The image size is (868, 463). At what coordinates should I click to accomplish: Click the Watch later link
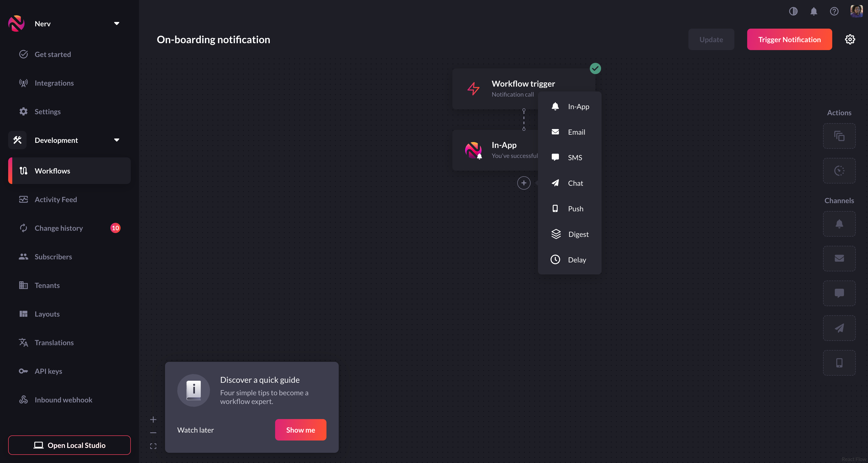[x=195, y=430]
